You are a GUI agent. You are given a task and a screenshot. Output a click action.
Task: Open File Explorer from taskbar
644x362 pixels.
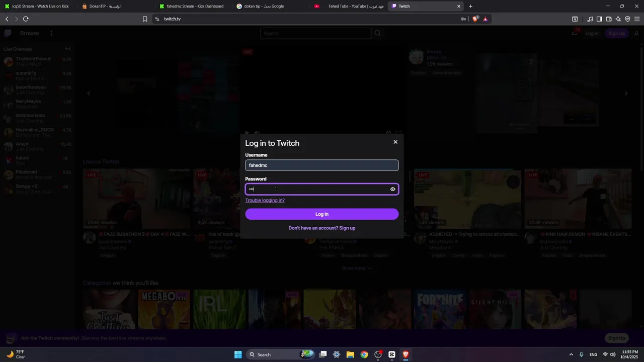(x=350, y=354)
